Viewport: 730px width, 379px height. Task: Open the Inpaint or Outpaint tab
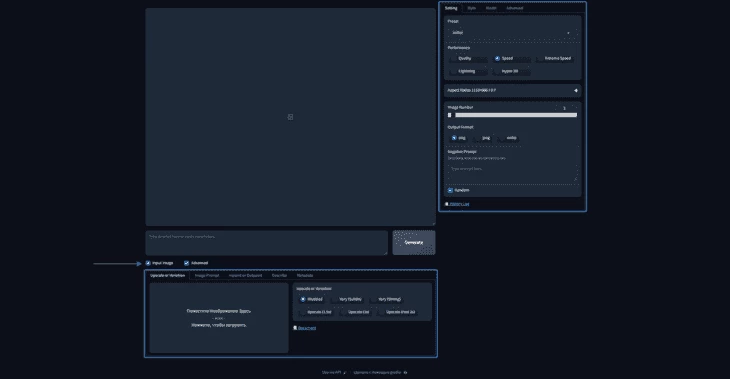pos(245,276)
